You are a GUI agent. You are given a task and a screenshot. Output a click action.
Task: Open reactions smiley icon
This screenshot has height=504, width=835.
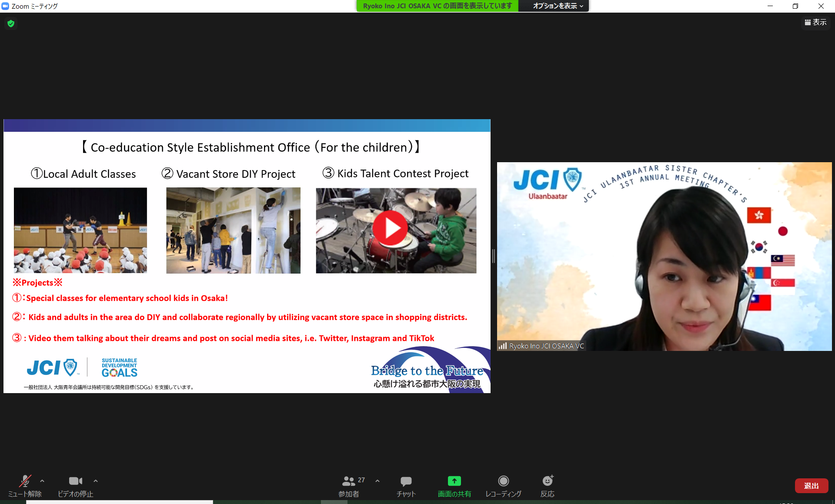(x=547, y=481)
